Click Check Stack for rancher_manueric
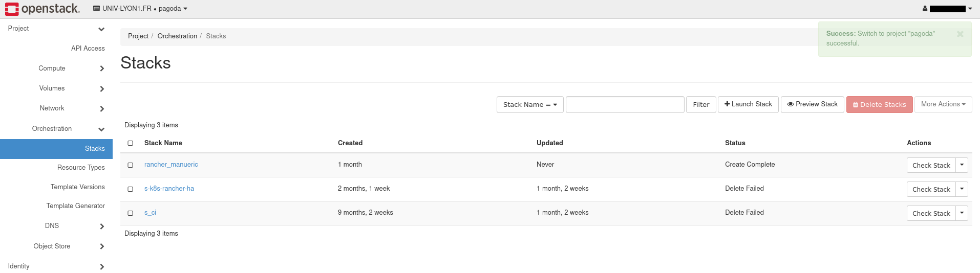The height and width of the screenshot is (273, 980). coord(931,165)
